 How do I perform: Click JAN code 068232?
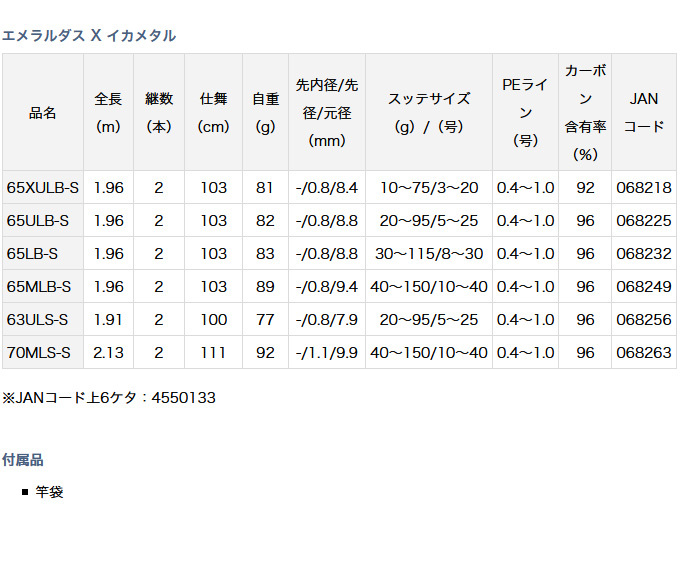coord(644,254)
